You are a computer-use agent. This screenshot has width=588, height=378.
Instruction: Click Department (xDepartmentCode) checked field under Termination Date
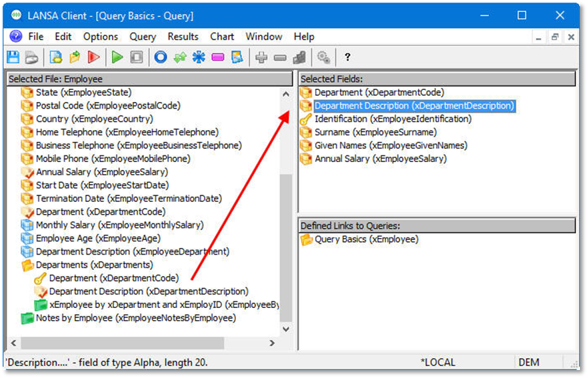[x=101, y=212]
